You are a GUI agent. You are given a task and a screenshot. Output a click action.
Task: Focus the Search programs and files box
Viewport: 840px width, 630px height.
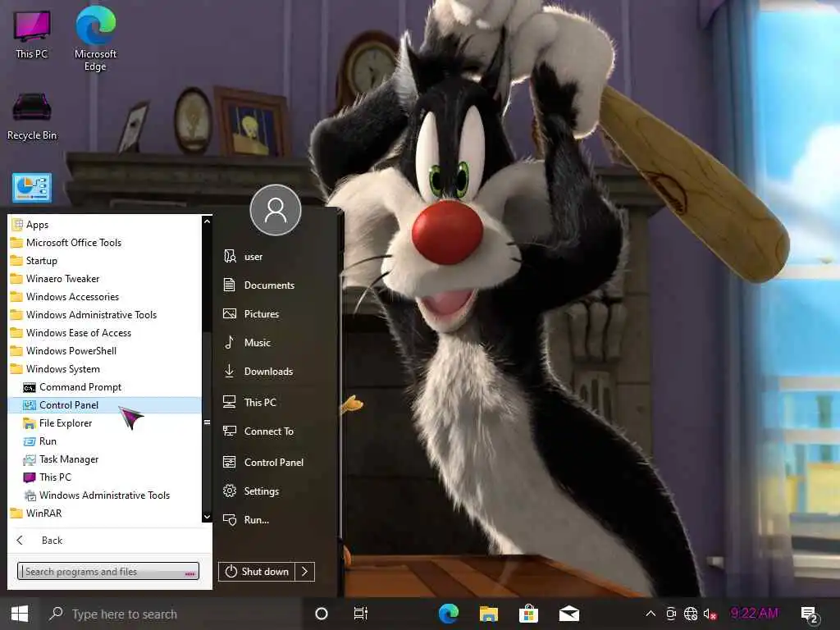(107, 572)
